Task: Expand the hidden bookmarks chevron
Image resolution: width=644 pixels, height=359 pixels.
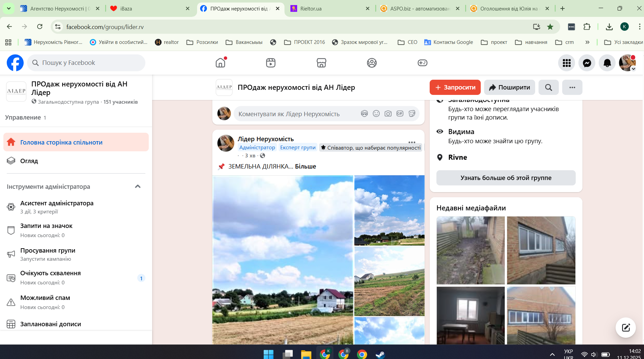Action: pos(588,42)
